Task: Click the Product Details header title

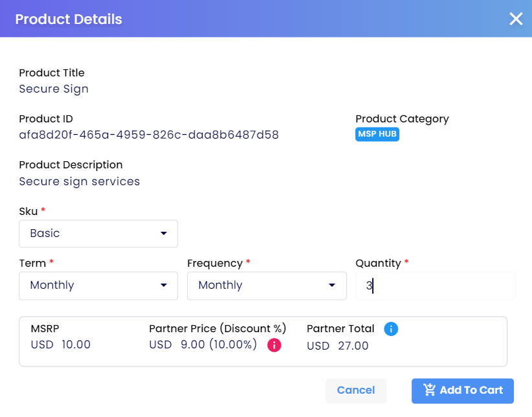Action: point(69,19)
